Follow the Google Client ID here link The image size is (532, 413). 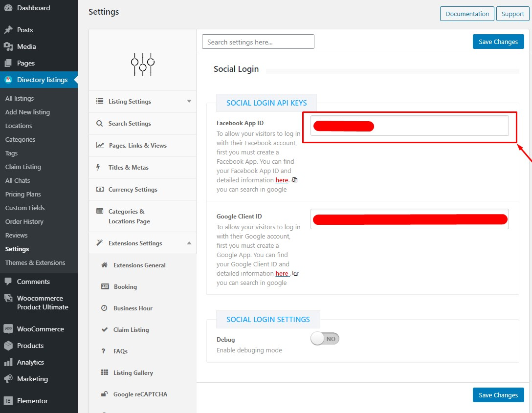282,273
